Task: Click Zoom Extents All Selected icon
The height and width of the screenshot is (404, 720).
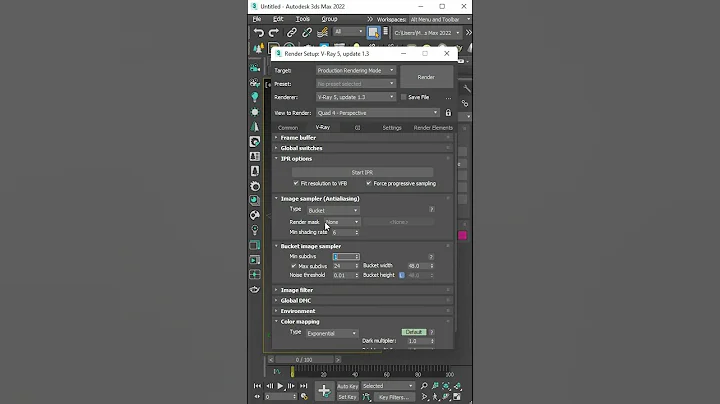Action: [x=457, y=386]
